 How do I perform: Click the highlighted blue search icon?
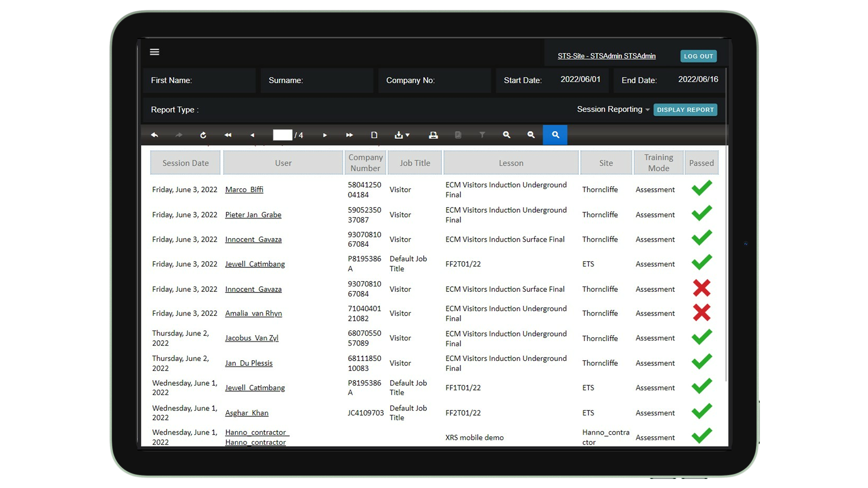555,135
